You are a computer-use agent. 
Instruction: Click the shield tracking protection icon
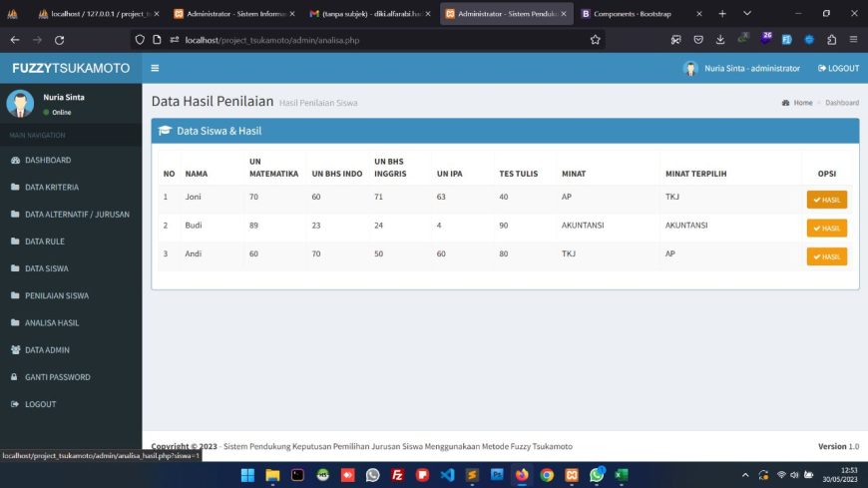tap(140, 40)
